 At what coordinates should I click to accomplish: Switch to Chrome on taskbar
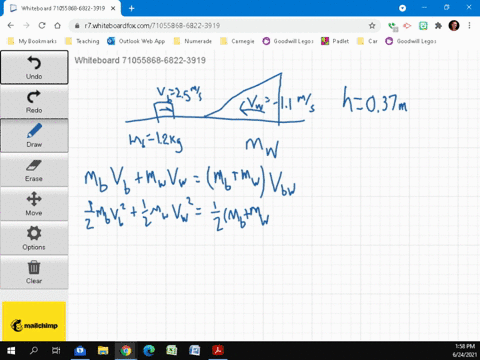tap(126, 351)
